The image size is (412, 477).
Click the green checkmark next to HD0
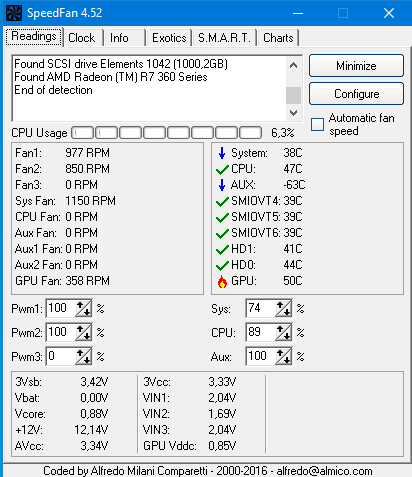222,266
